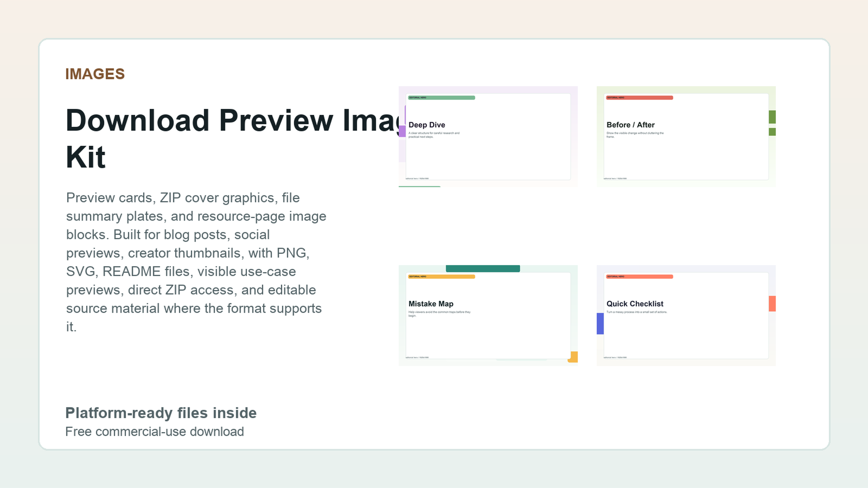The image size is (868, 488).
Task: Open the Before / After preview thumbnail
Action: (x=686, y=136)
